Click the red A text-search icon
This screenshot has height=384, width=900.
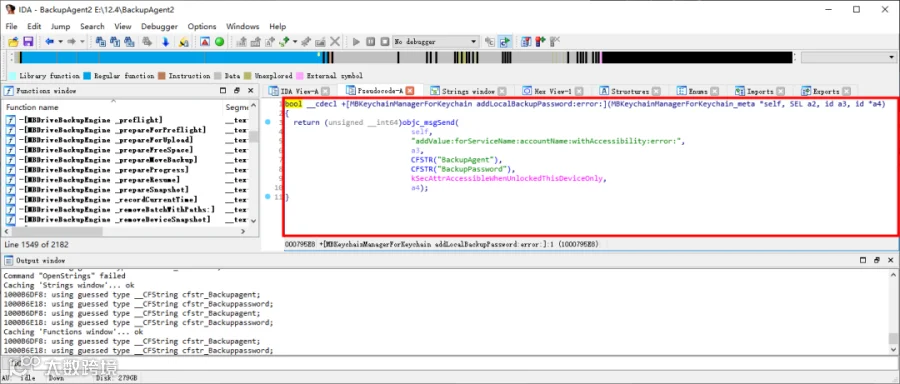205,42
